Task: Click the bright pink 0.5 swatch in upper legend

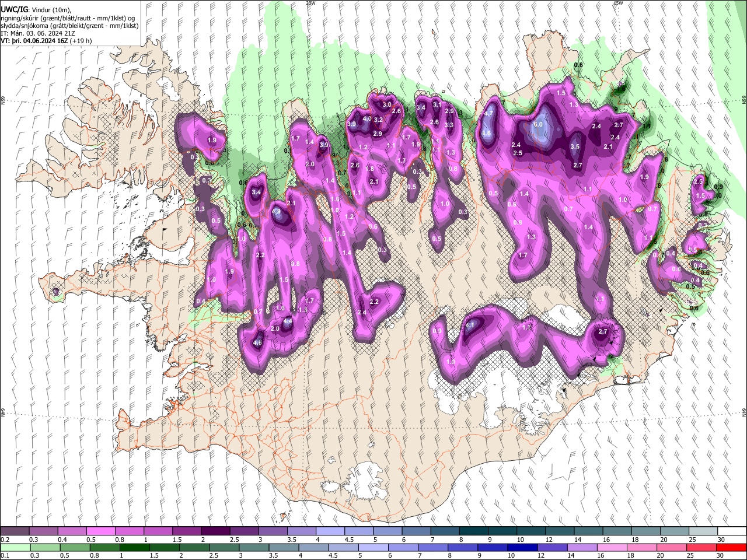Action: [100, 531]
